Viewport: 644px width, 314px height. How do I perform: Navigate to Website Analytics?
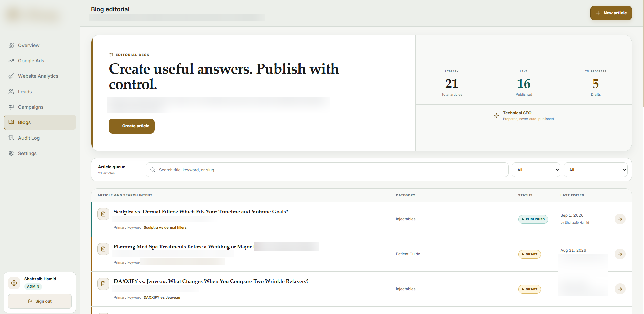click(40, 76)
